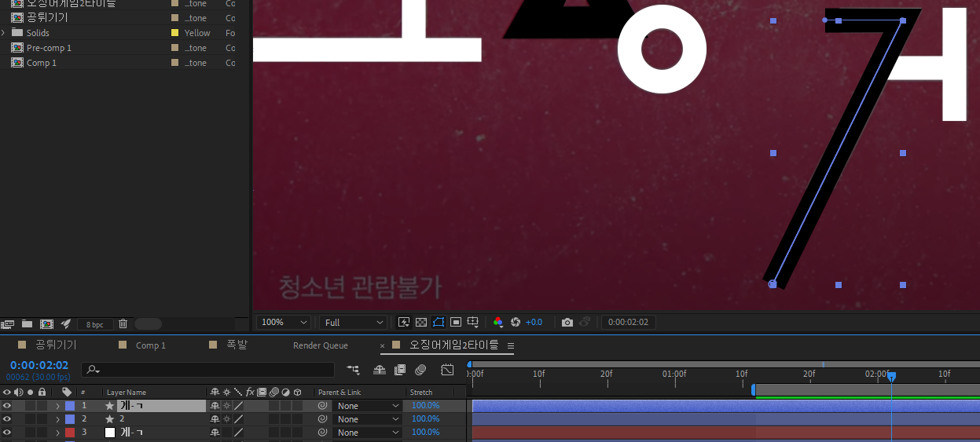Click the Interpret Footage icon in Project panel
Image resolution: width=980 pixels, height=442 pixels.
coord(8,323)
